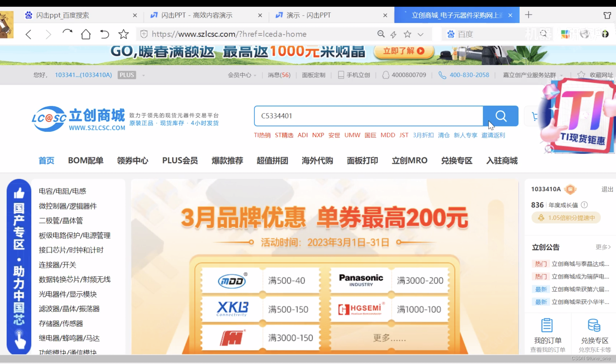Click 立即了解 banner button
This screenshot has height=364, width=616.
pyautogui.click(x=404, y=51)
